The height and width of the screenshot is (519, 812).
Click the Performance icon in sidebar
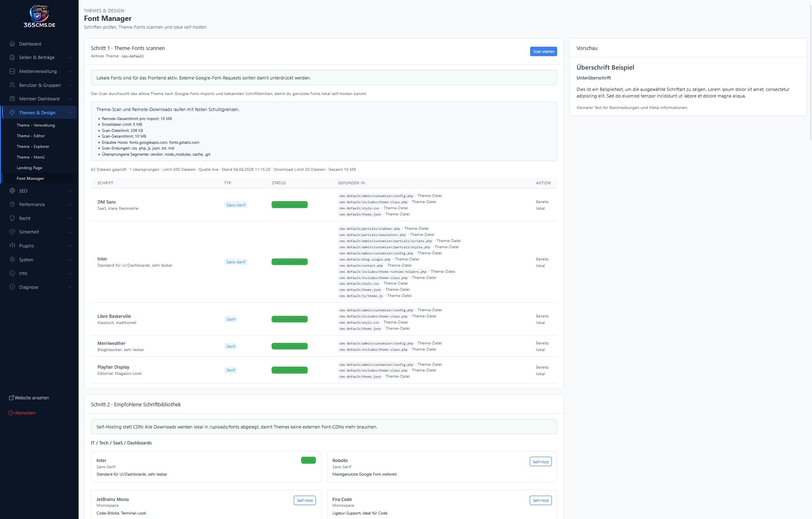tap(12, 204)
